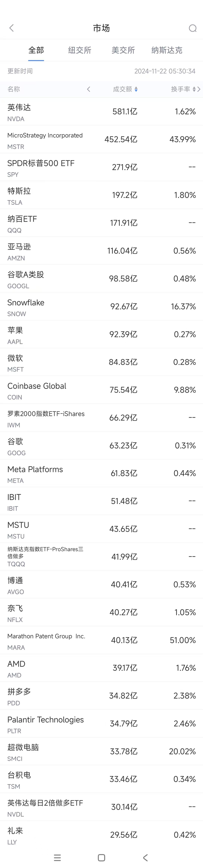Image resolution: width=203 pixels, height=868 pixels.
Task: Switch to the 纽交所 tab
Action: tap(80, 51)
